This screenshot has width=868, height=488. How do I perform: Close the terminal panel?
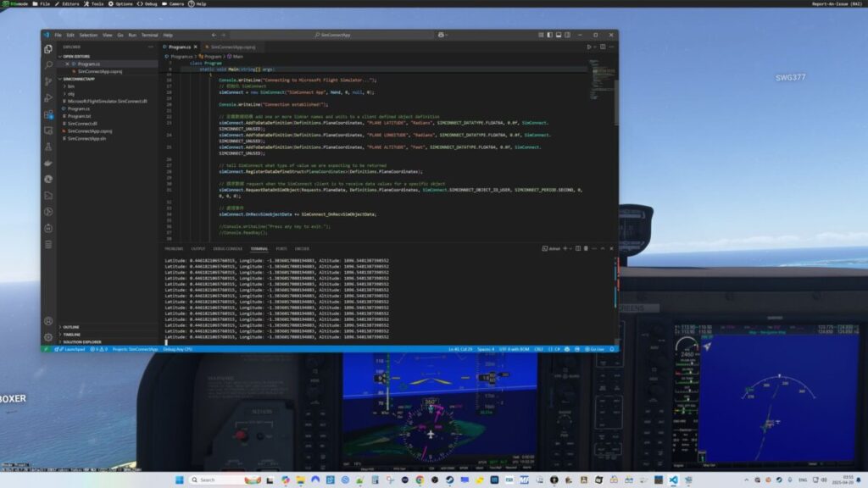tap(611, 248)
